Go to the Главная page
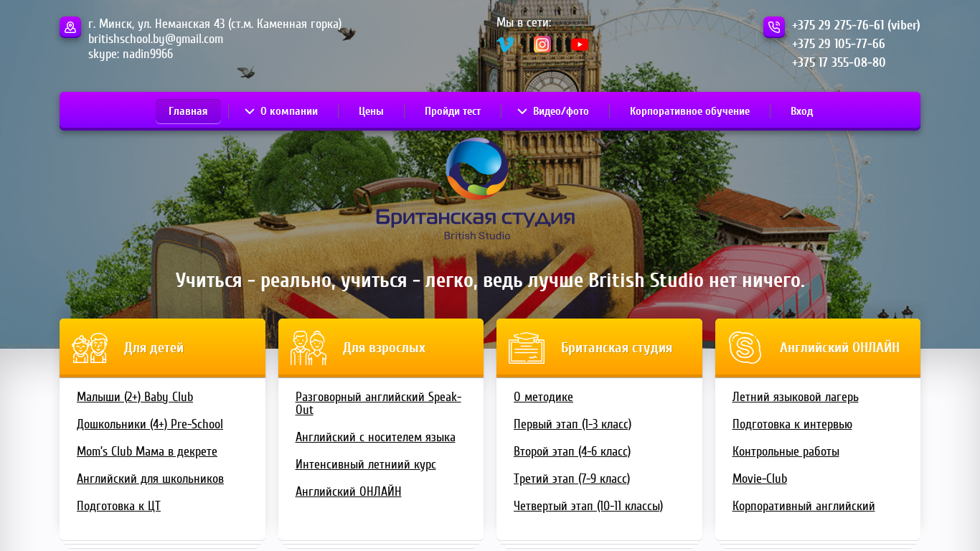 [188, 111]
